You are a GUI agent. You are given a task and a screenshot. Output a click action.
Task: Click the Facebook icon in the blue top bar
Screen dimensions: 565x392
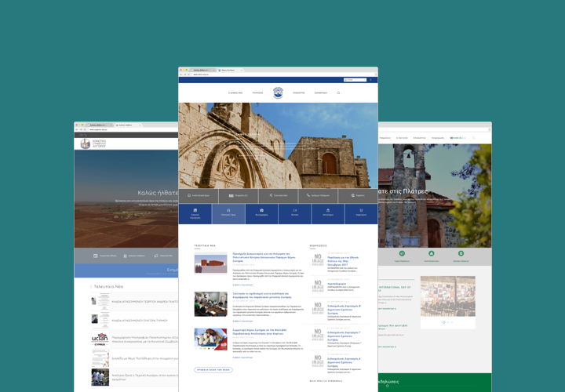point(370,80)
